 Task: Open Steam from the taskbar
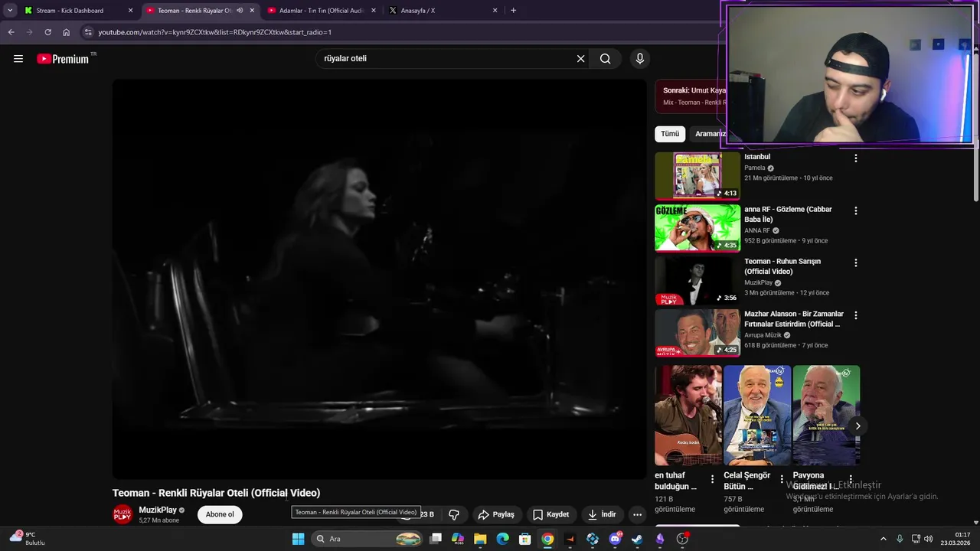click(x=637, y=539)
